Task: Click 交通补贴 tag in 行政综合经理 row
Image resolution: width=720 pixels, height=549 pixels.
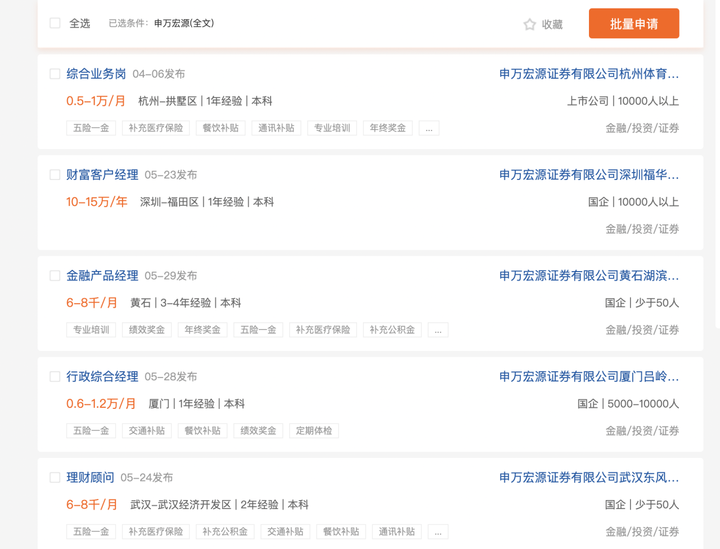Action: point(146,431)
